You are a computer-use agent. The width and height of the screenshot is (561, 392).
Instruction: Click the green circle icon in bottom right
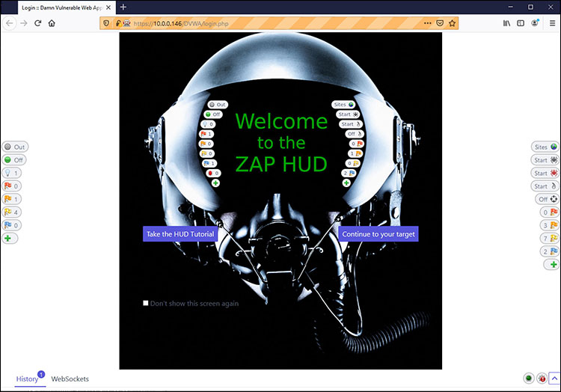pos(529,379)
